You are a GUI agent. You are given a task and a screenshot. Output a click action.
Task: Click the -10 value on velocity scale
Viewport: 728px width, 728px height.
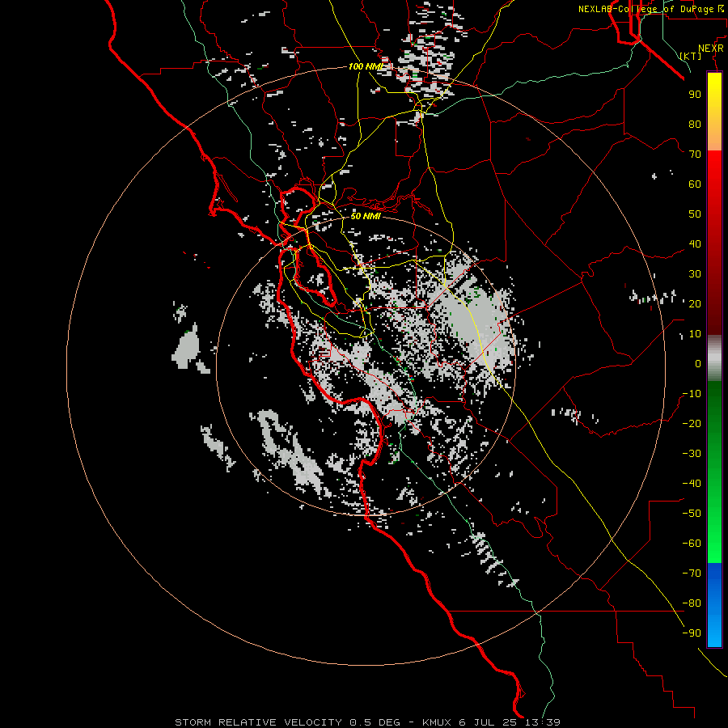pyautogui.click(x=692, y=394)
